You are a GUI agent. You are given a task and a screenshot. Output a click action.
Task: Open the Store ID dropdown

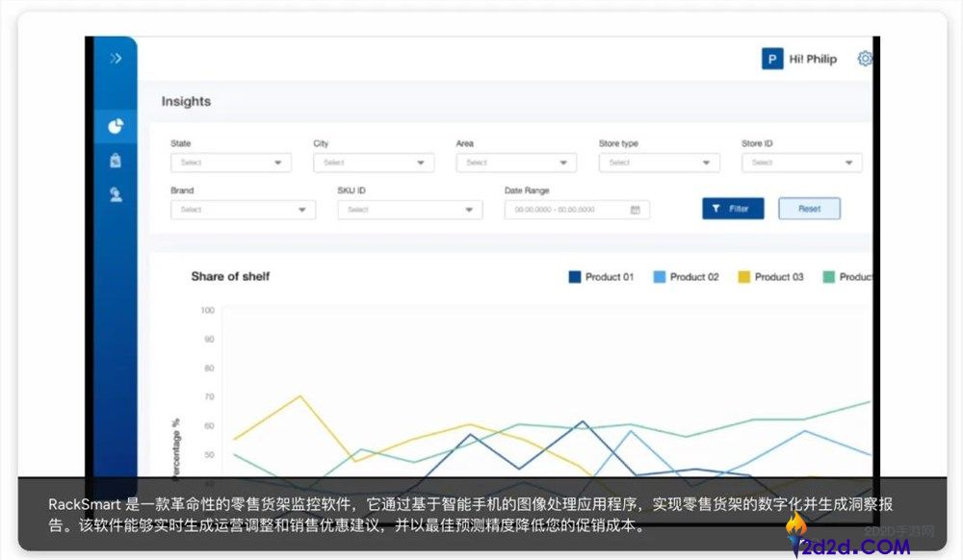pyautogui.click(x=801, y=163)
